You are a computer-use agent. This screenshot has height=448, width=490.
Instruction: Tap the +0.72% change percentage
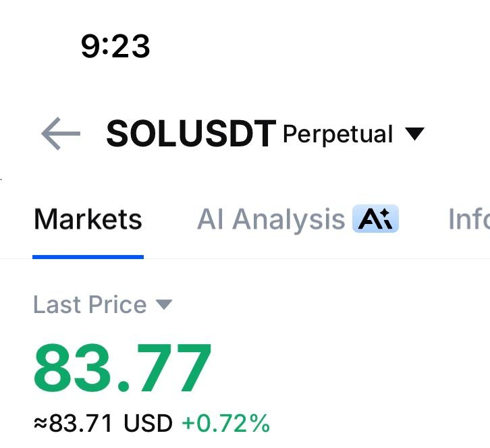point(226,424)
